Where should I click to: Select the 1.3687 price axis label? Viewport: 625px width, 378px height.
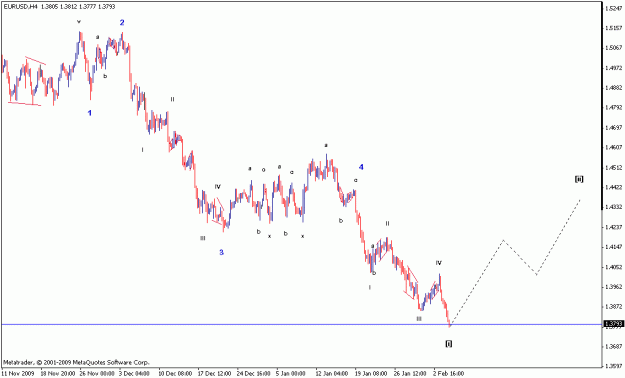pos(614,346)
